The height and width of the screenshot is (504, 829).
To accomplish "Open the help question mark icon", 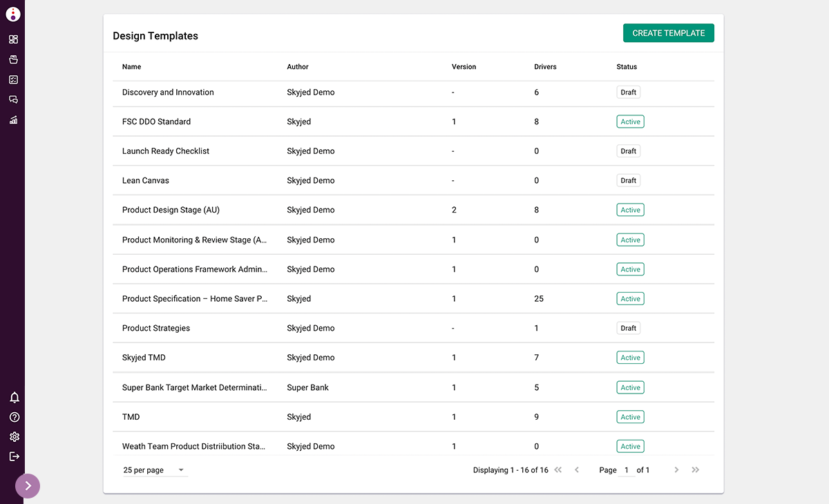I will (15, 417).
